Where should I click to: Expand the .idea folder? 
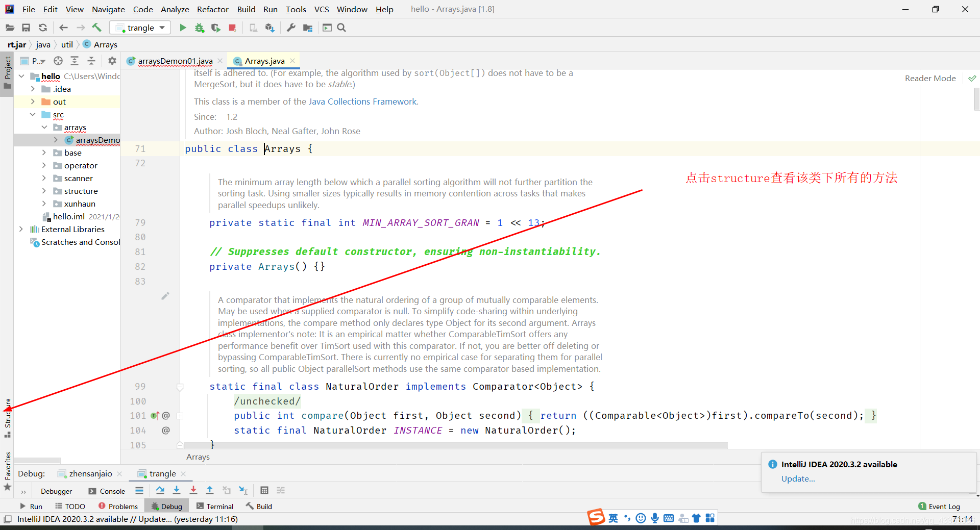(x=33, y=89)
